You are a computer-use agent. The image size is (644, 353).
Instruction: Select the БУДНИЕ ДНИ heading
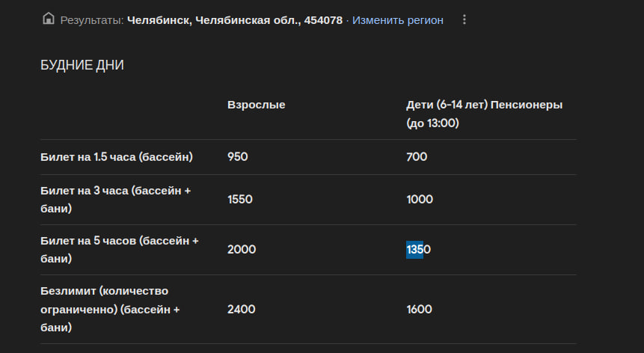tap(82, 65)
